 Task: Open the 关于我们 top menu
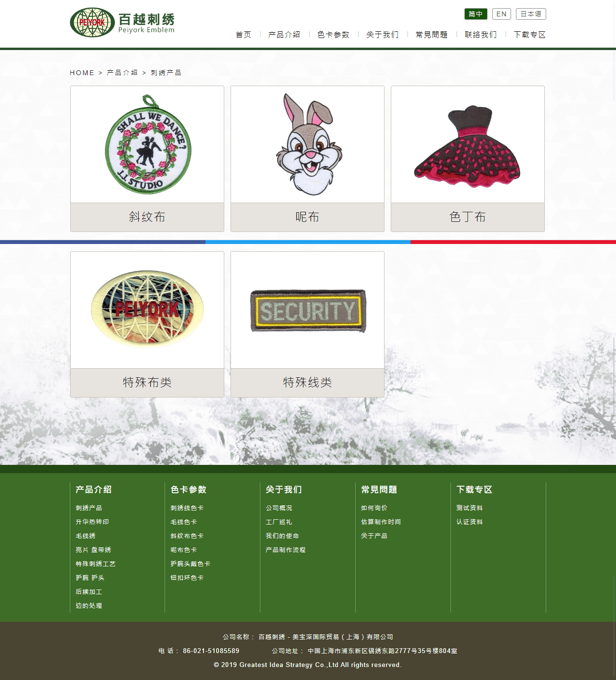coord(383,35)
